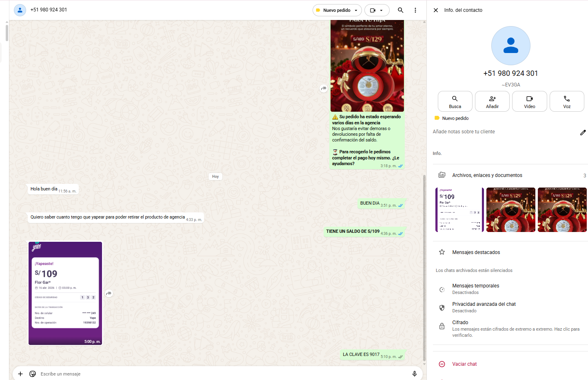Click the microphone voice message icon

(414, 374)
